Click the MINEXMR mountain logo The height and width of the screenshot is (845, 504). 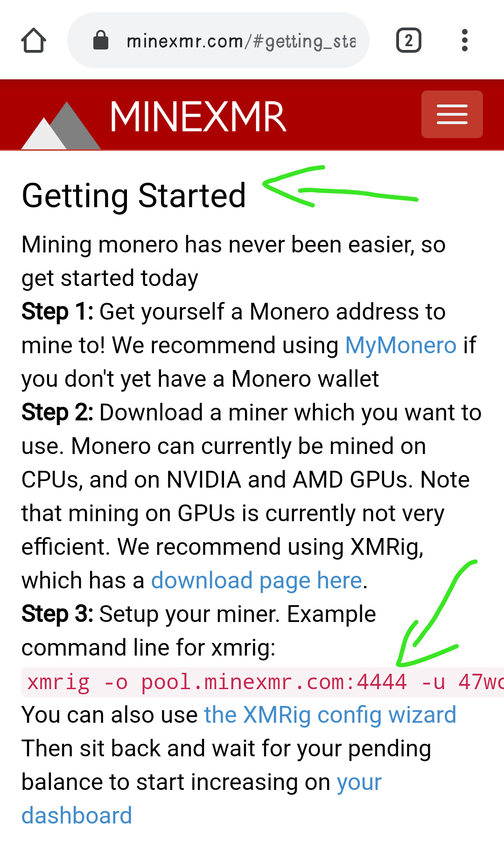point(61,126)
